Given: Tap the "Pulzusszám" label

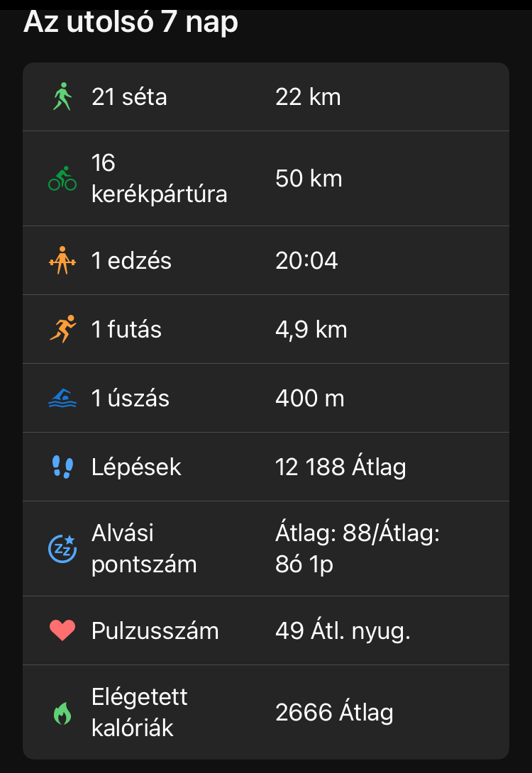Looking at the screenshot, I should (x=155, y=630).
